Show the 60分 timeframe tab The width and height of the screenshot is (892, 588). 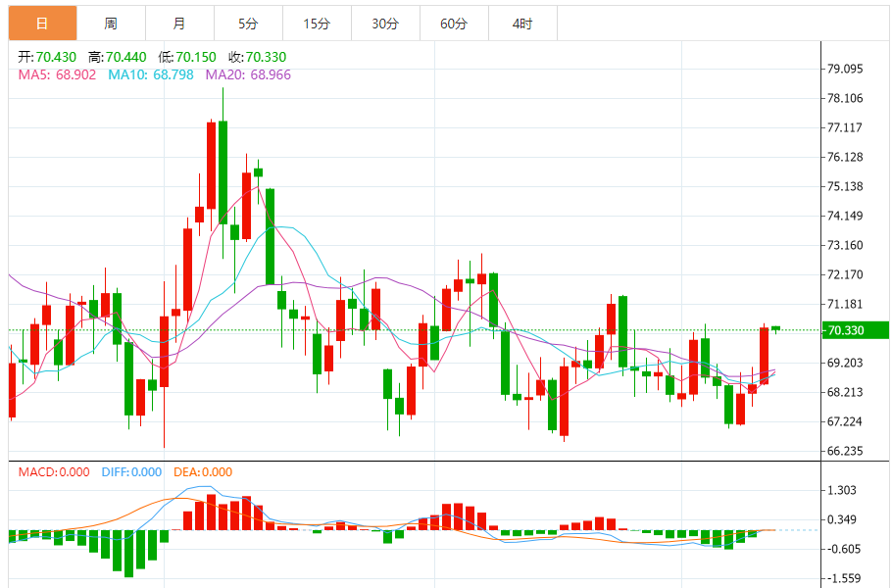pos(454,24)
